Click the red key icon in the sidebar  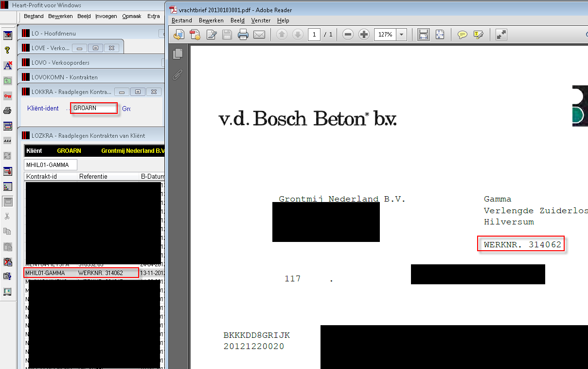8,95
